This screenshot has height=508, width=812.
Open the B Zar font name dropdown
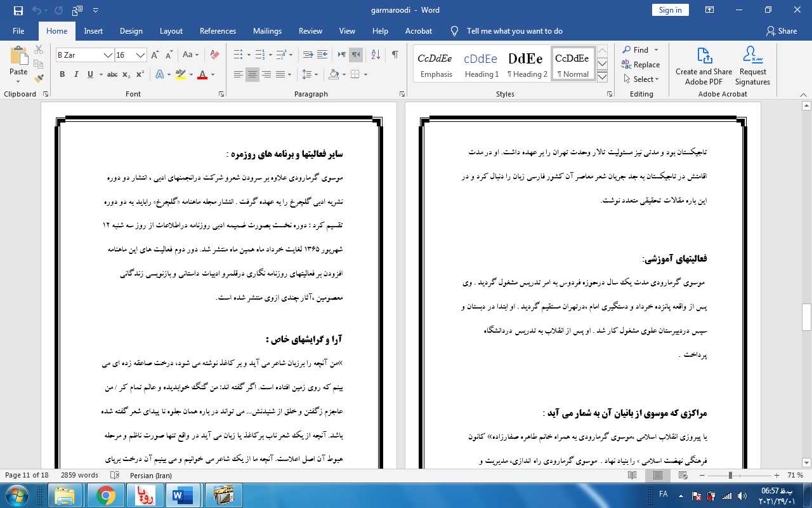(108, 55)
